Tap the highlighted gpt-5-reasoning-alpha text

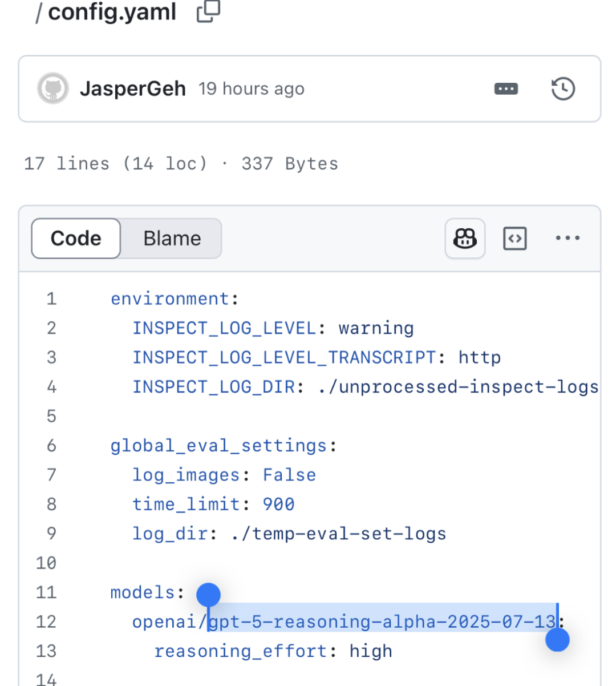(x=382, y=622)
